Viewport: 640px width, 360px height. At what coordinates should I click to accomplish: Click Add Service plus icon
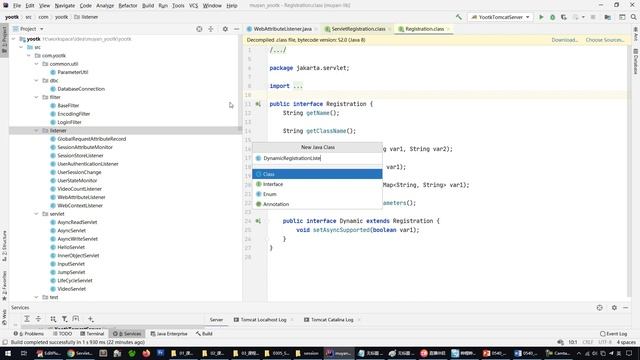(x=91, y=319)
